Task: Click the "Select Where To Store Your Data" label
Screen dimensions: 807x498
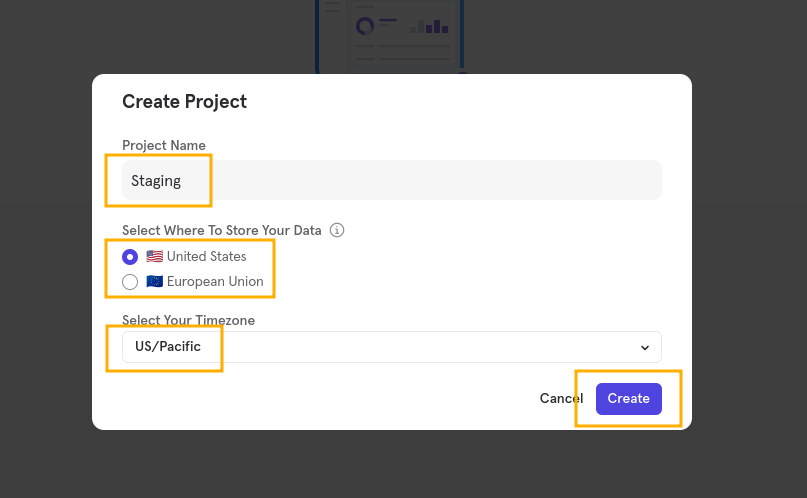Action: coord(222,230)
